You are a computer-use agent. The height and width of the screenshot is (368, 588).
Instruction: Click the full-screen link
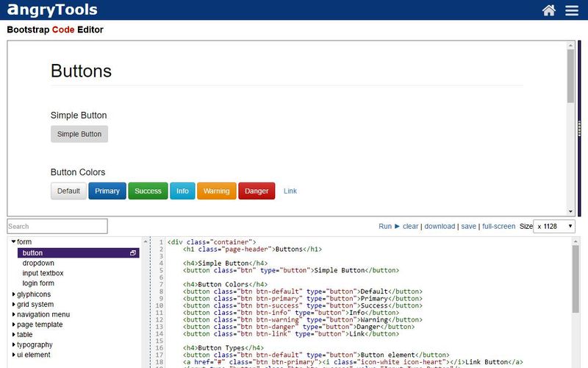click(x=499, y=227)
